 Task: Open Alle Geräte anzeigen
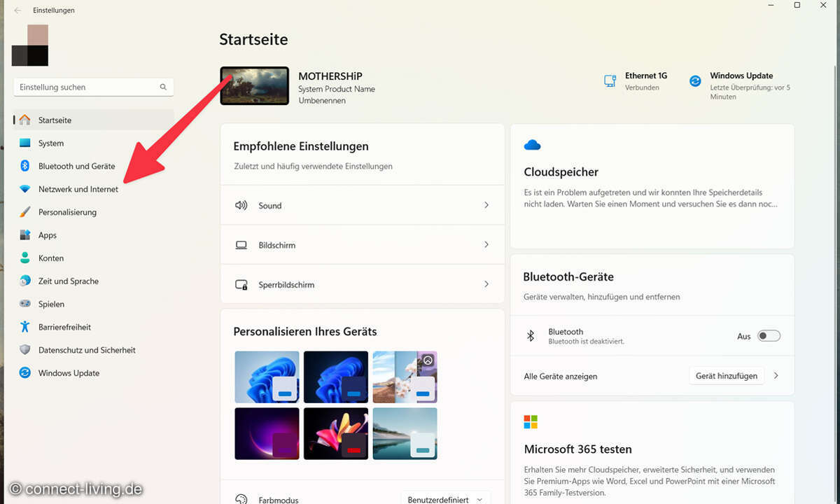coord(561,376)
